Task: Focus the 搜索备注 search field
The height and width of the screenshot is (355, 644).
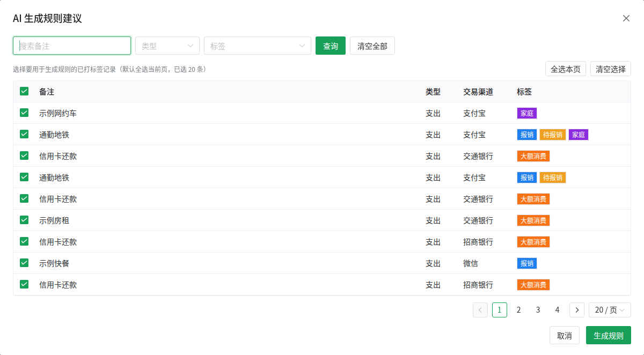Action: tap(72, 46)
